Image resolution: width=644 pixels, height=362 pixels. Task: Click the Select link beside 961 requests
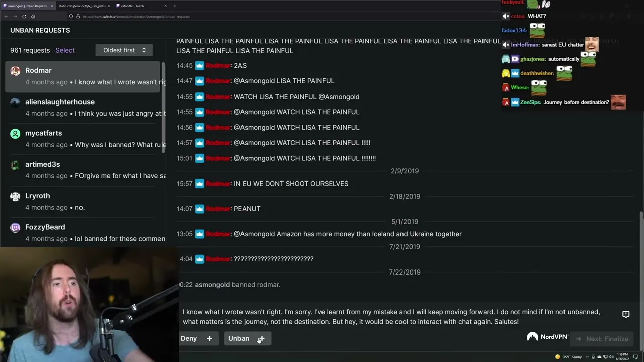pos(65,50)
